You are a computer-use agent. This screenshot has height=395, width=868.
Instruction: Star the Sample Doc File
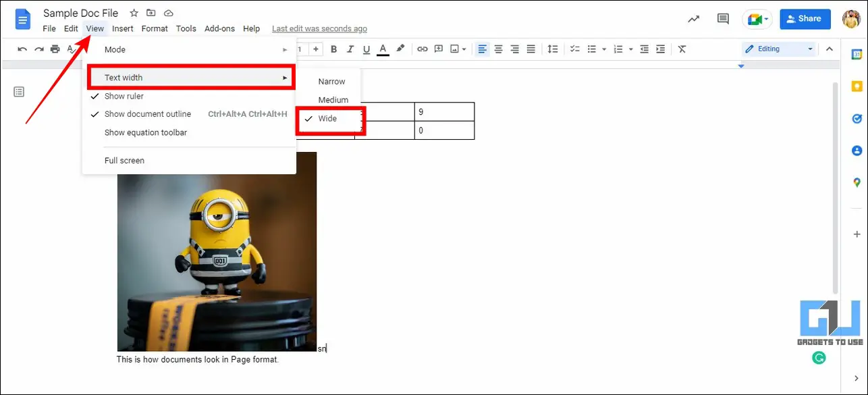coord(134,13)
